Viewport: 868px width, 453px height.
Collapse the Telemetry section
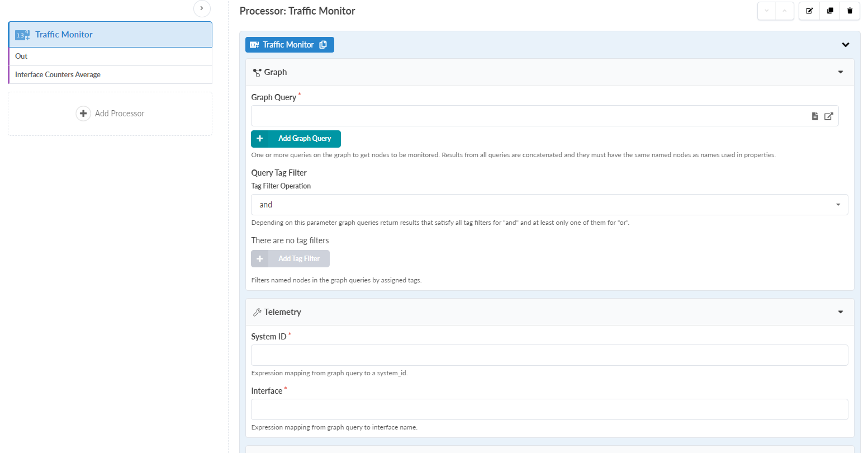[x=841, y=312]
